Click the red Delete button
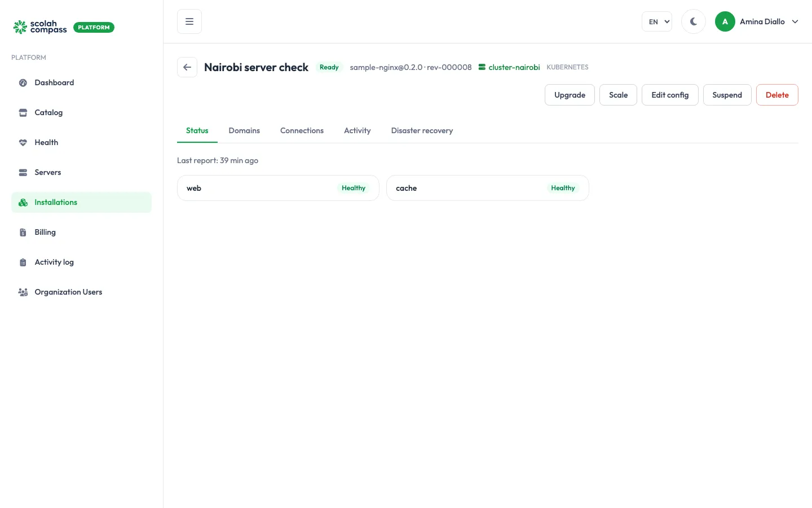The width and height of the screenshot is (812, 508). click(x=777, y=95)
